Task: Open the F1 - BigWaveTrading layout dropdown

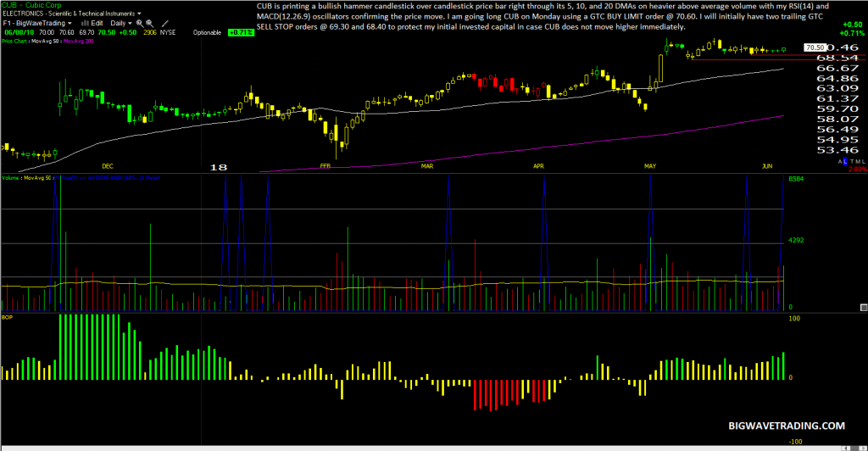Action: (37, 23)
